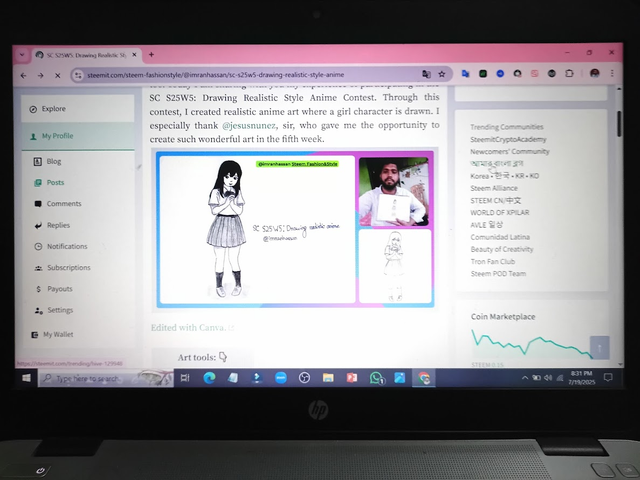
Task: Click the Explore compass icon
Action: [33, 109]
